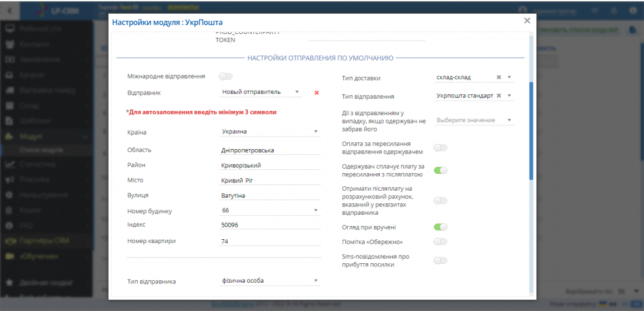Click the Вулиця field Ватутіна
The height and width of the screenshot is (311, 644).
coord(269,196)
